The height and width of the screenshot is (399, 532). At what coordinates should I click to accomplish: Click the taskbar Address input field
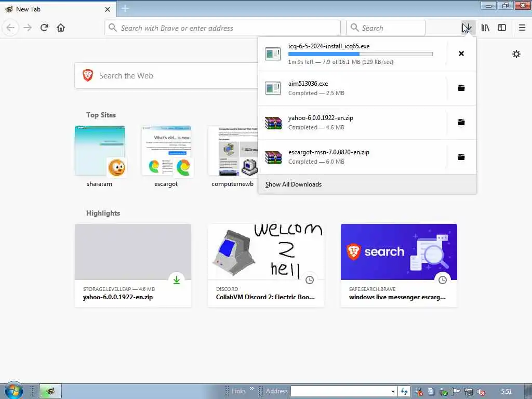[340, 391]
